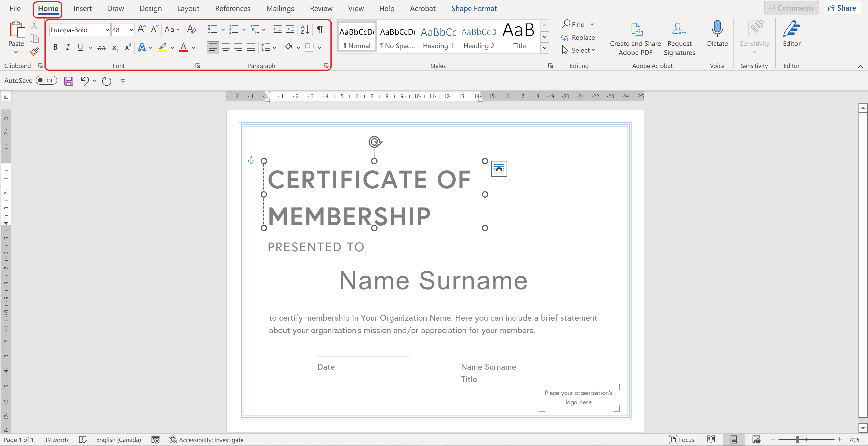
Task: Click the zoom slider handle in the status bar
Action: point(797,440)
